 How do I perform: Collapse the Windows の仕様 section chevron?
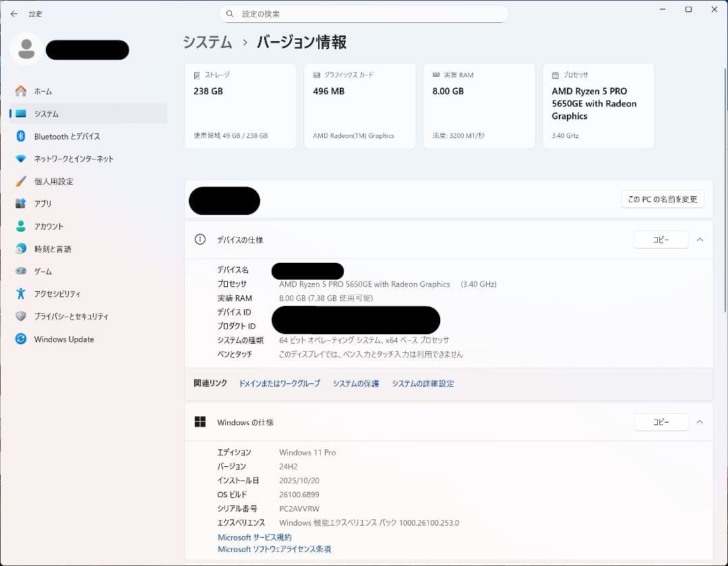coord(700,422)
